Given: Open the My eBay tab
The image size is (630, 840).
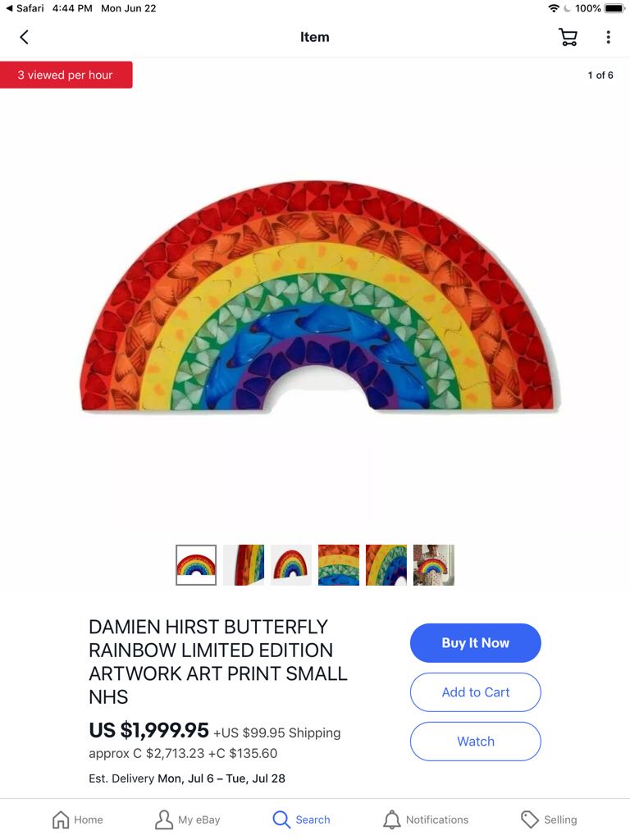Looking at the screenshot, I should [188, 819].
